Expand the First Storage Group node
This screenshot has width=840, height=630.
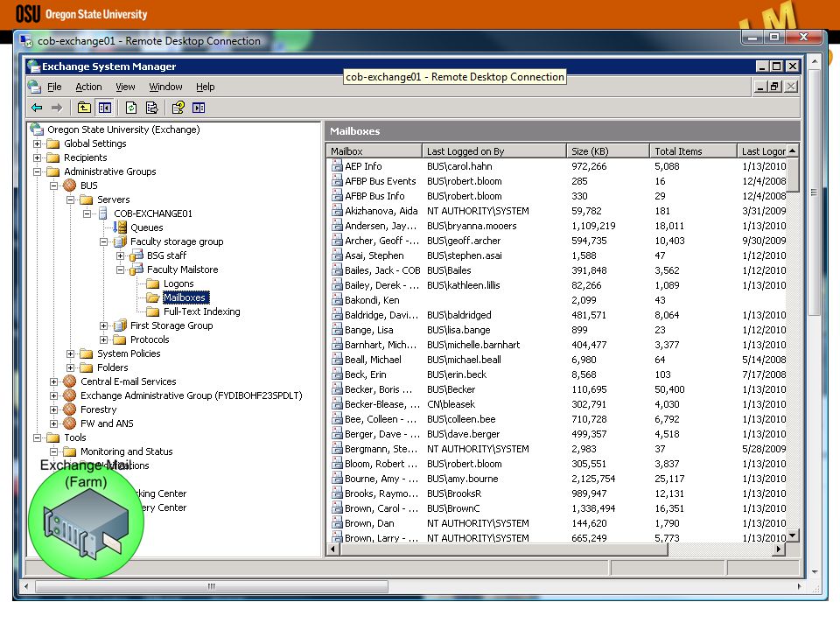click(x=103, y=325)
